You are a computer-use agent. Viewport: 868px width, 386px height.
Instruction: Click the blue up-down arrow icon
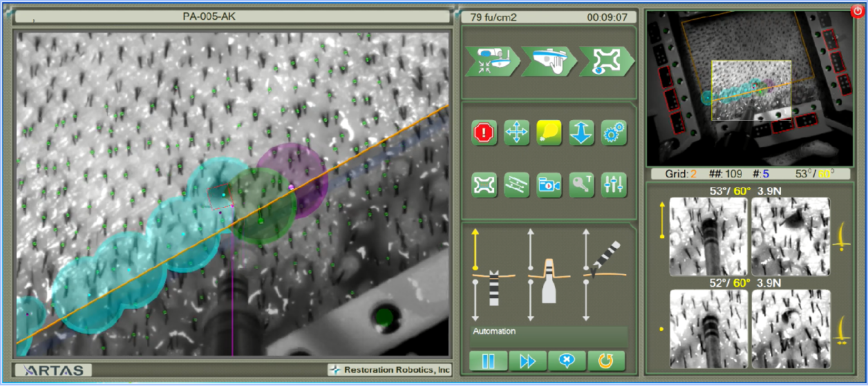click(582, 133)
